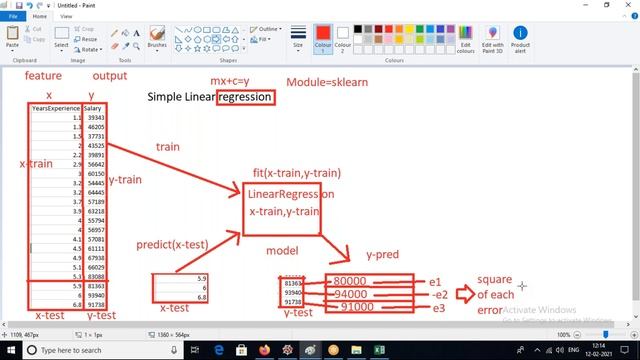Click the Undo arrow in title bar
Viewport: 640px width, 360px height.
pyautogui.click(x=29, y=5)
